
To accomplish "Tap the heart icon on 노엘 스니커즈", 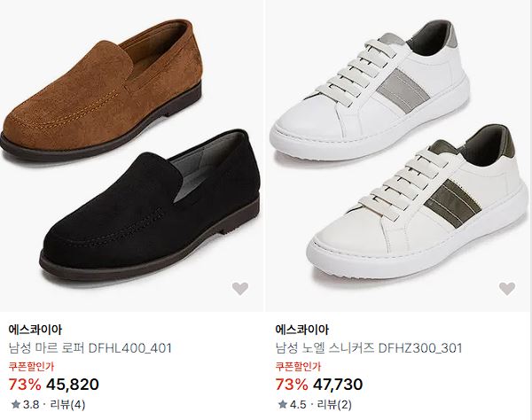I will click(507, 289).
